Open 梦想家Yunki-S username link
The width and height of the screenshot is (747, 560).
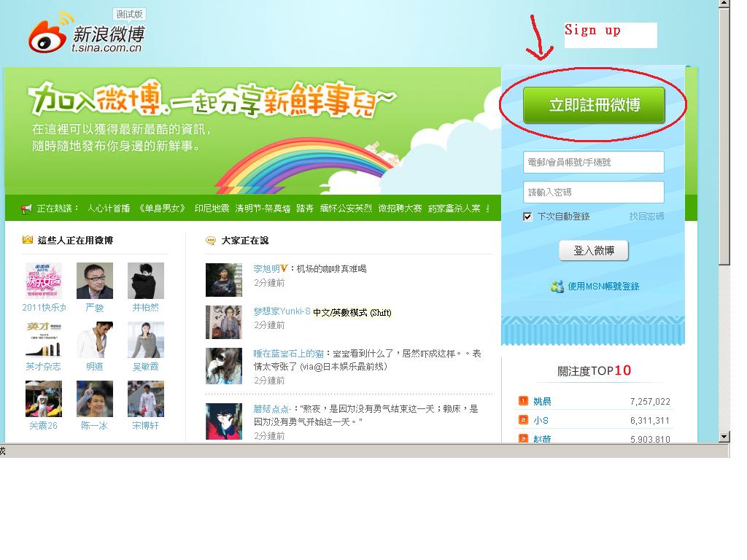(282, 311)
